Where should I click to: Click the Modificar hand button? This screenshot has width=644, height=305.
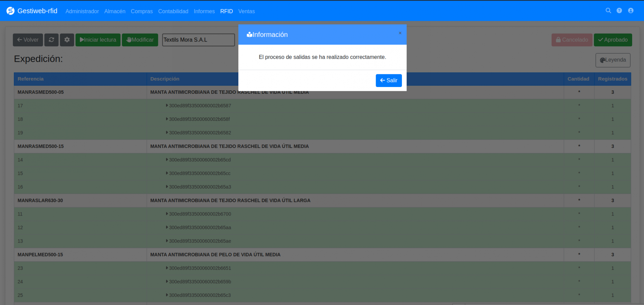pos(140,40)
